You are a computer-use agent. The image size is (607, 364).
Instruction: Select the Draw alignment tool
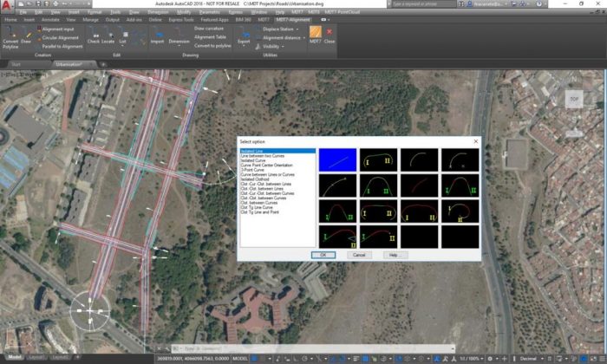click(27, 36)
